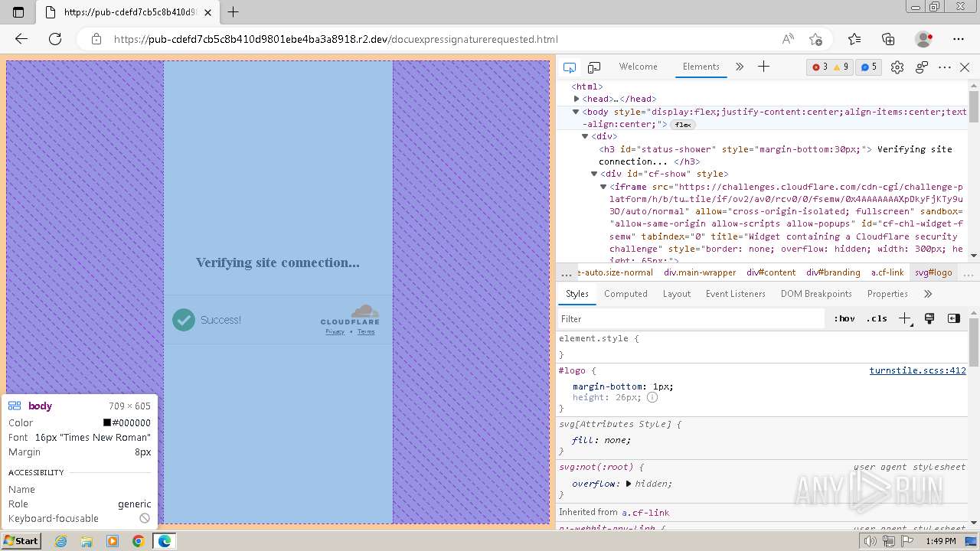Open the 5 issues counter
The image size is (980, 551).
pyautogui.click(x=868, y=67)
